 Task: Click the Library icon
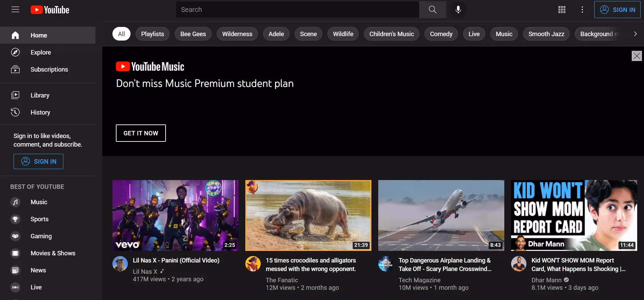pyautogui.click(x=15, y=95)
